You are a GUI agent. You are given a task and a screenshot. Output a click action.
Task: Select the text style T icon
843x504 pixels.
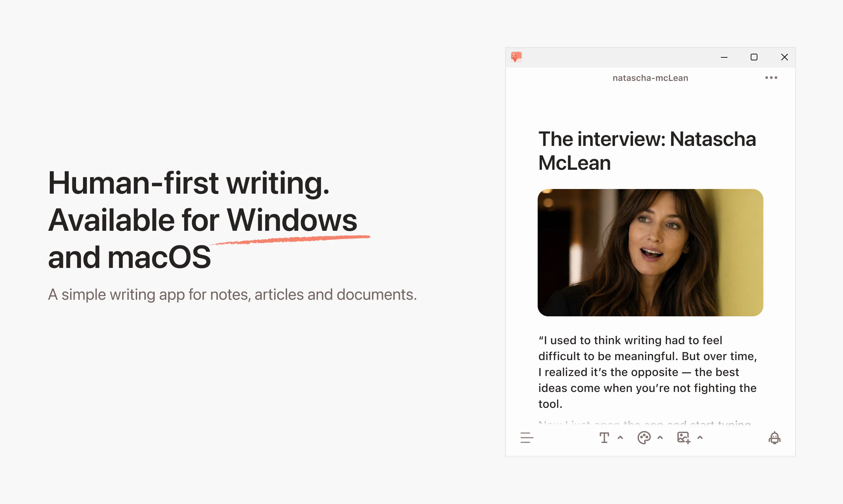[x=604, y=438]
